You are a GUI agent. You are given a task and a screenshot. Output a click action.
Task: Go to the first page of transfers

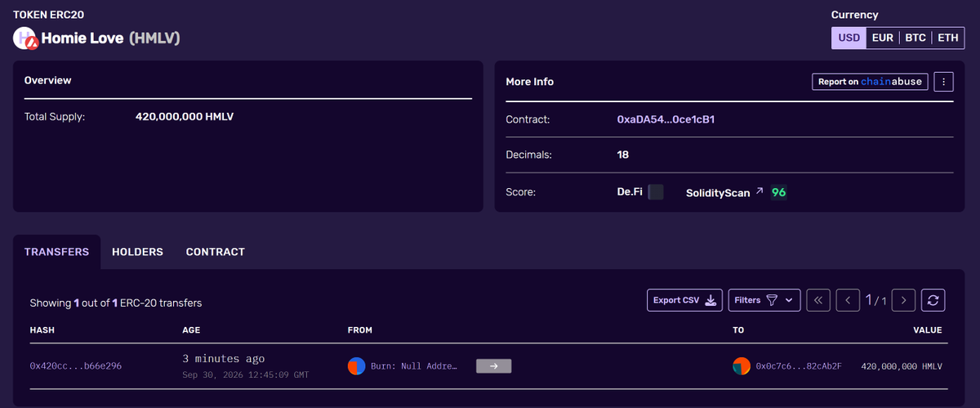pos(818,300)
